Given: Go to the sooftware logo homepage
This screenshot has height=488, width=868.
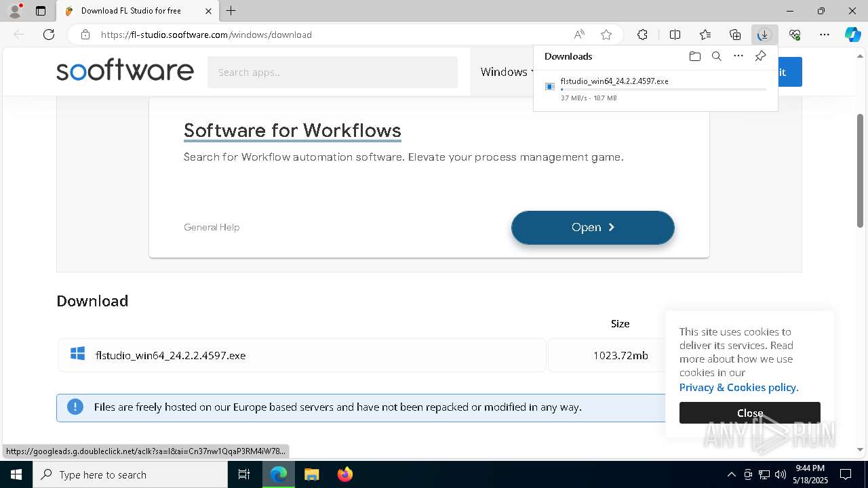Looking at the screenshot, I should click(x=125, y=70).
